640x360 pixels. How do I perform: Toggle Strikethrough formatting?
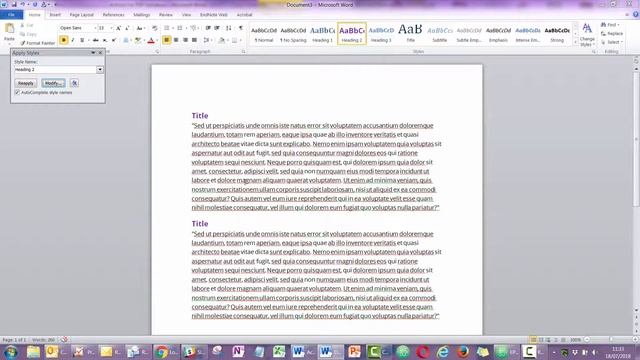pyautogui.click(x=96, y=40)
